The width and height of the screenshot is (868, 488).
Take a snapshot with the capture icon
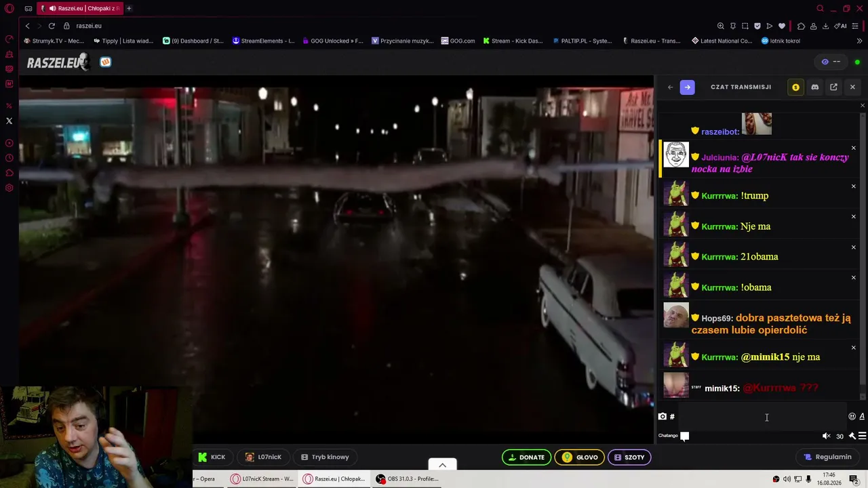tap(745, 26)
